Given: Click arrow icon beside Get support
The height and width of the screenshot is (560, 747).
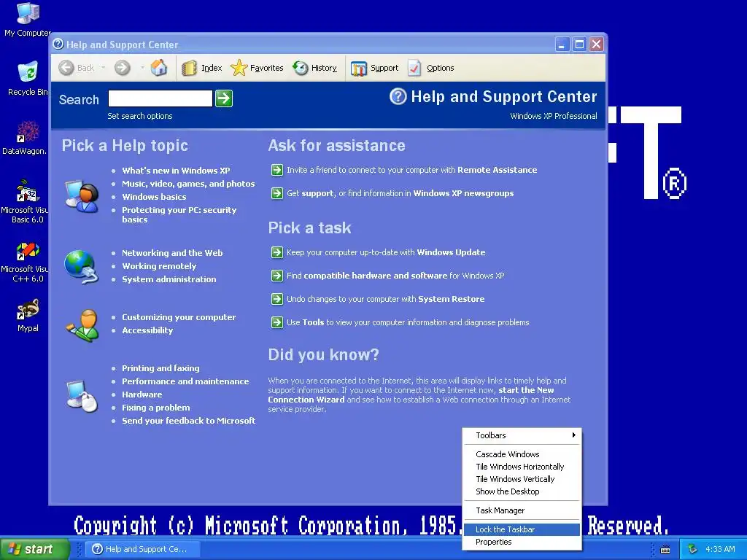Looking at the screenshot, I should [276, 193].
